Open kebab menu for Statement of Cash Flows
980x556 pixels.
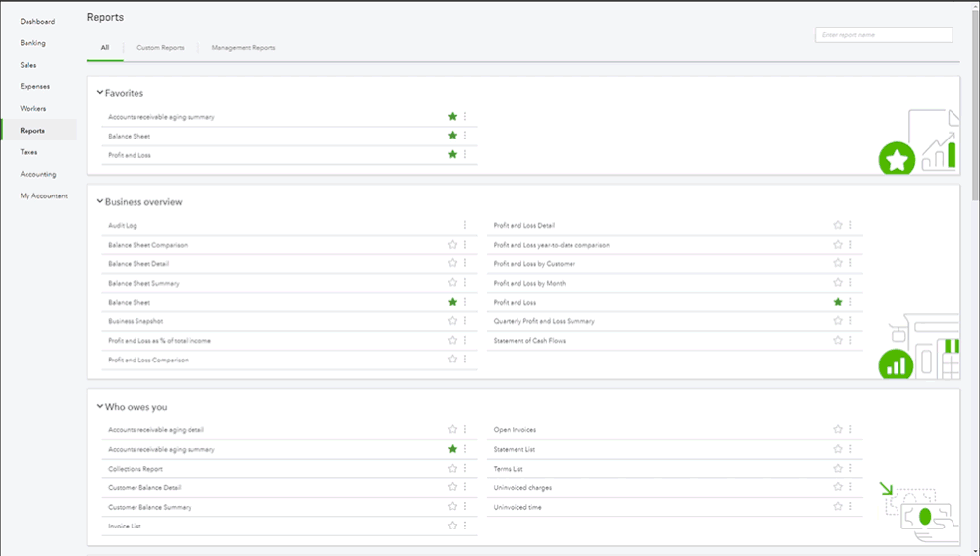tap(850, 340)
